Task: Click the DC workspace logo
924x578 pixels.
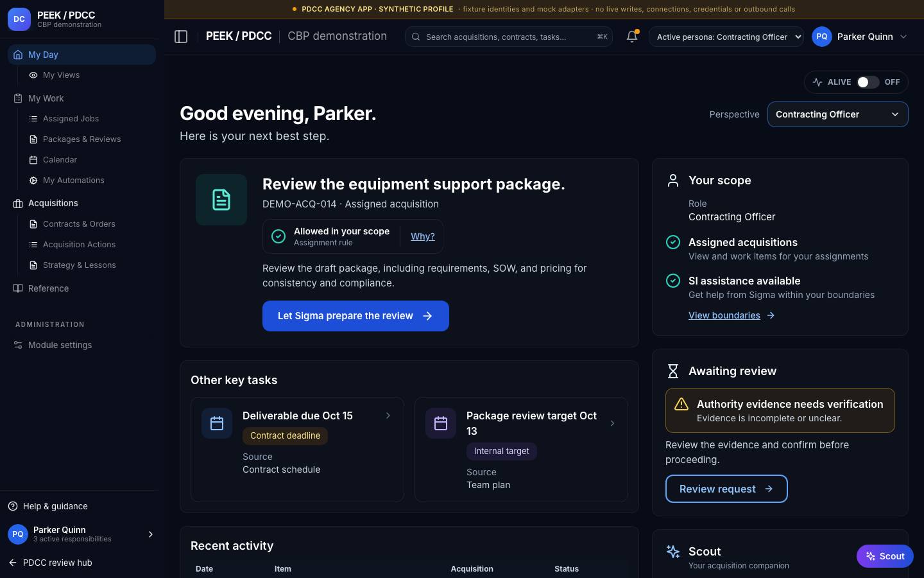Action: coord(19,19)
